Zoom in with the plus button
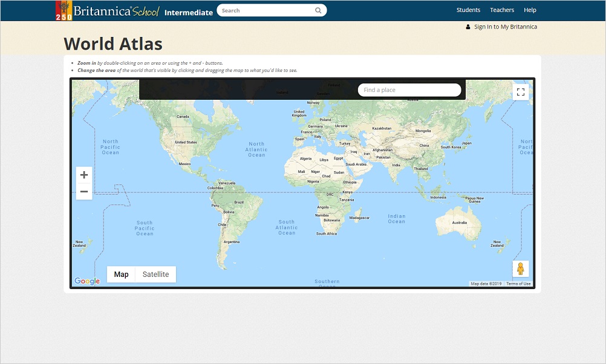This screenshot has height=364, width=606. pos(84,175)
